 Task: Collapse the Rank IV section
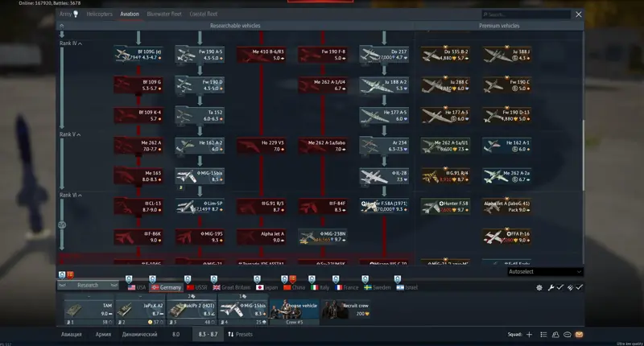[x=70, y=43]
